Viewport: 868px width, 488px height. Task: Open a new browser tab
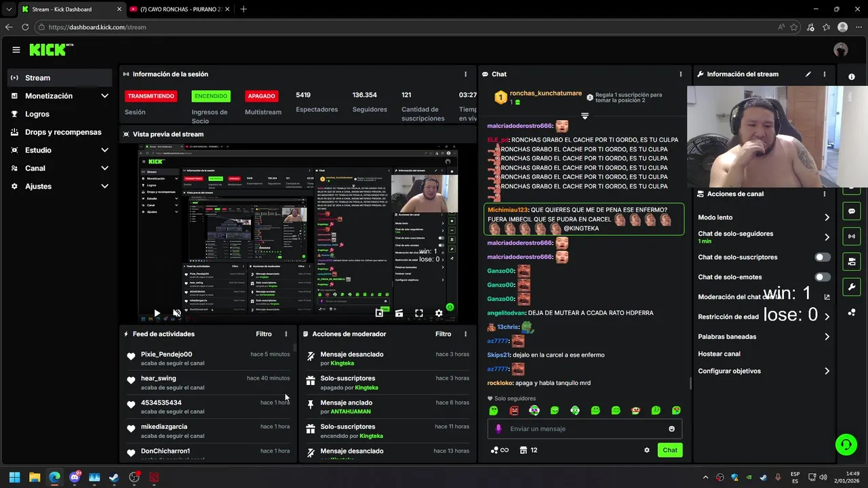243,9
